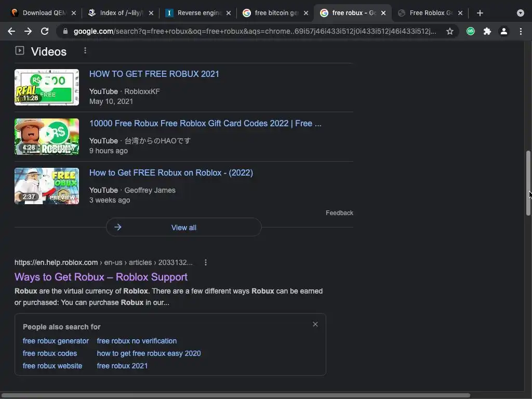Click the Videos section heading

[49, 51]
